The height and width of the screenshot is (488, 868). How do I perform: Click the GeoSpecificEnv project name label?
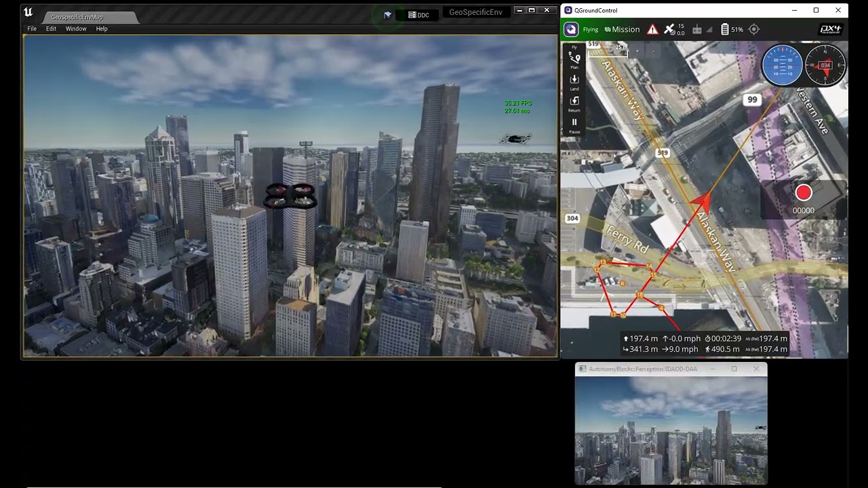(475, 12)
